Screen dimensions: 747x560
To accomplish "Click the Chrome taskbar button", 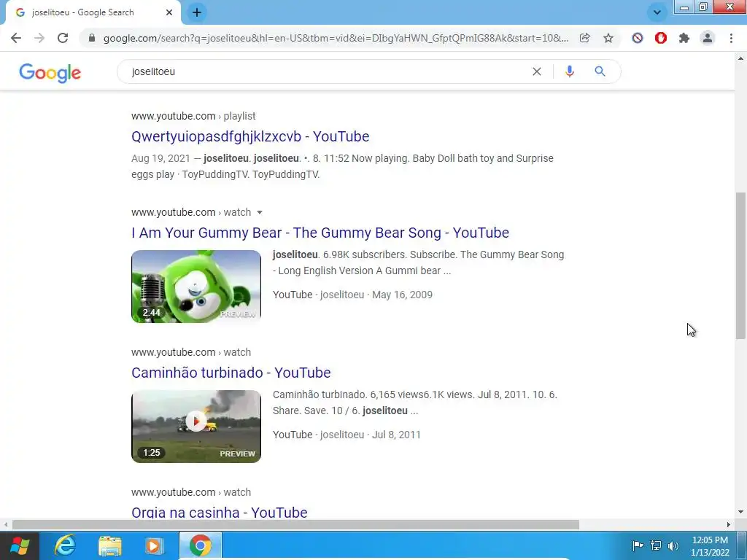I will (x=201, y=545).
